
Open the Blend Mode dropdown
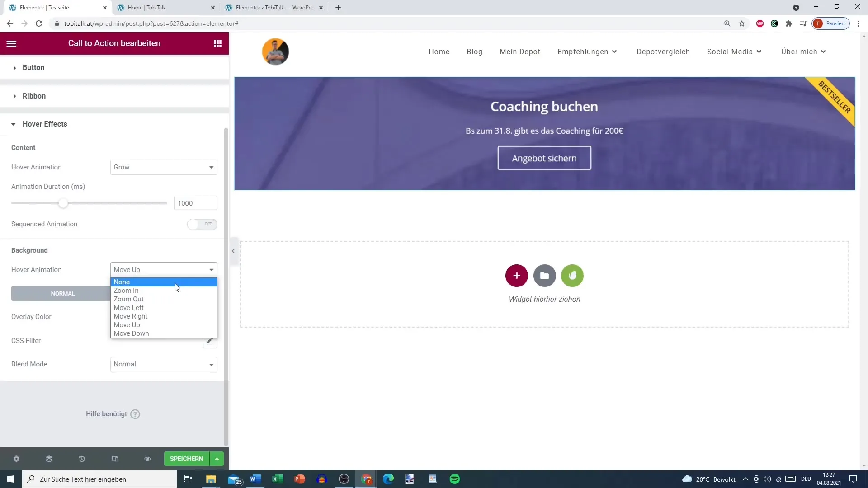164,364
